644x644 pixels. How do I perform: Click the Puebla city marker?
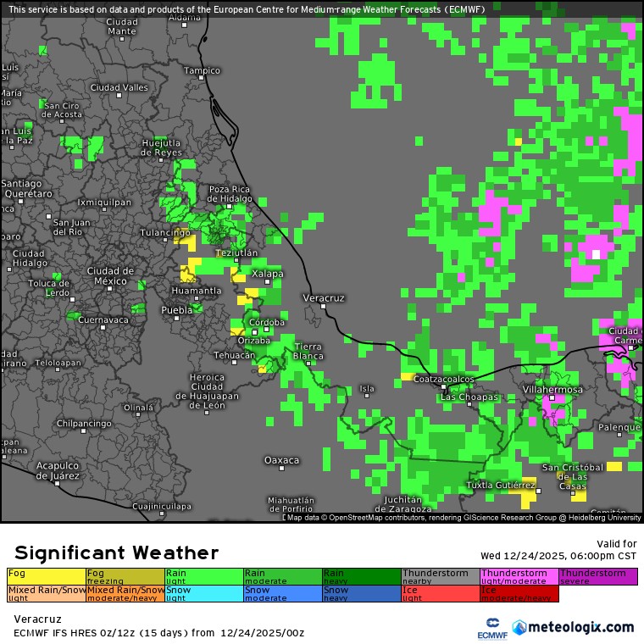click(x=177, y=320)
